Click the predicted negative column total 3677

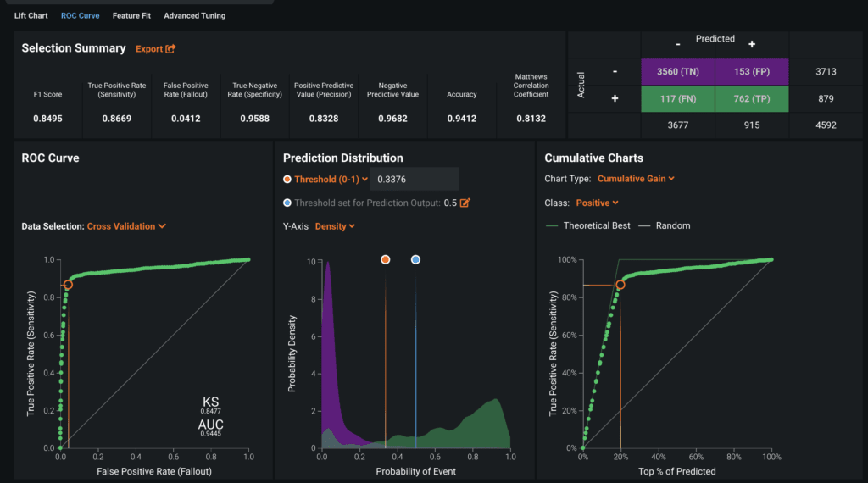pos(677,125)
